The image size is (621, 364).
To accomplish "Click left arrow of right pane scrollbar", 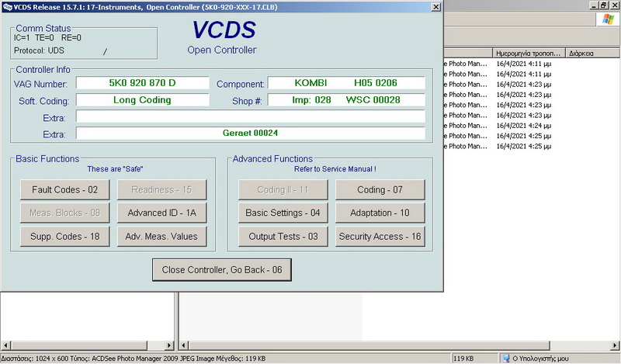I will coord(184,345).
